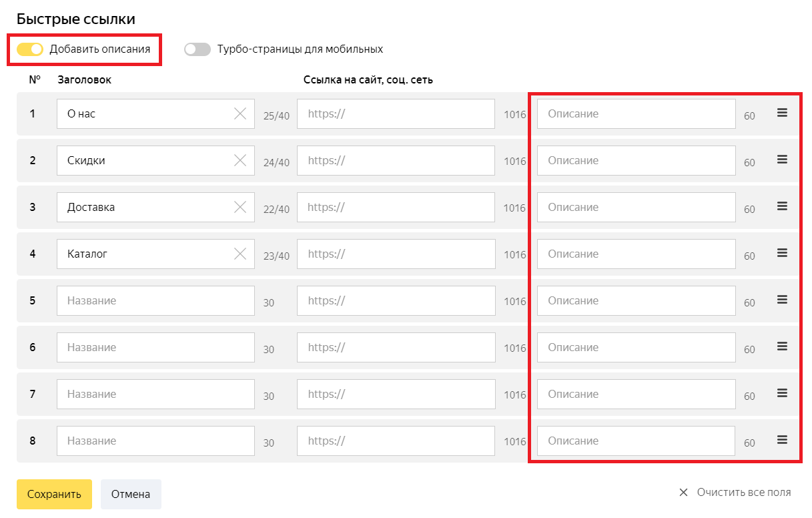812x518 pixels.
Task: Click the empty 'Название' field in row 6
Action: (155, 347)
